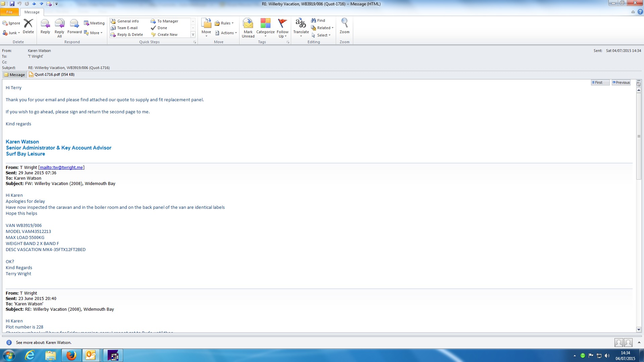Expand the People Pane arrow
Screen dimensions: 644x362
point(639,343)
